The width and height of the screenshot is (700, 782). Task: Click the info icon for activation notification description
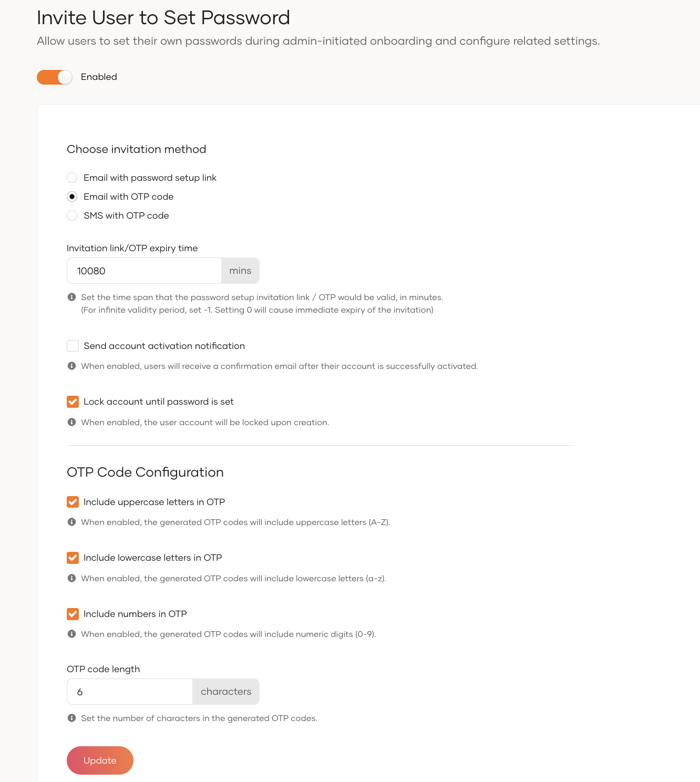[73, 366]
